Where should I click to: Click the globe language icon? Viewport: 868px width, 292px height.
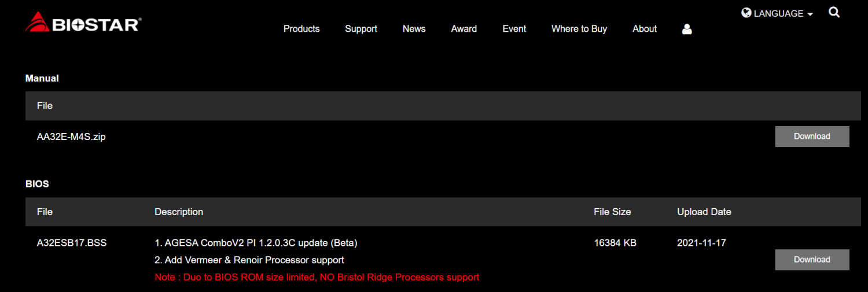746,13
